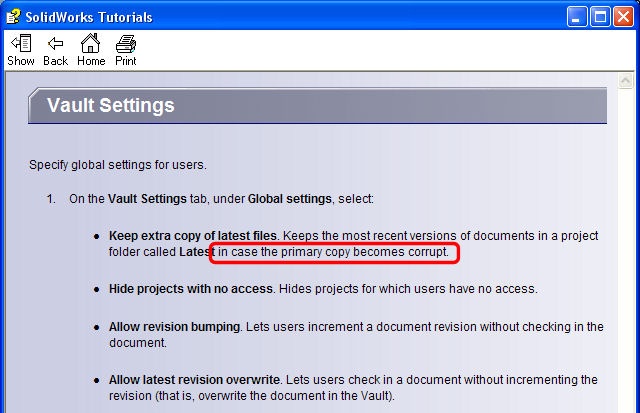
Task: Minimize the SolidWorks Tutorials window
Action: 577,17
